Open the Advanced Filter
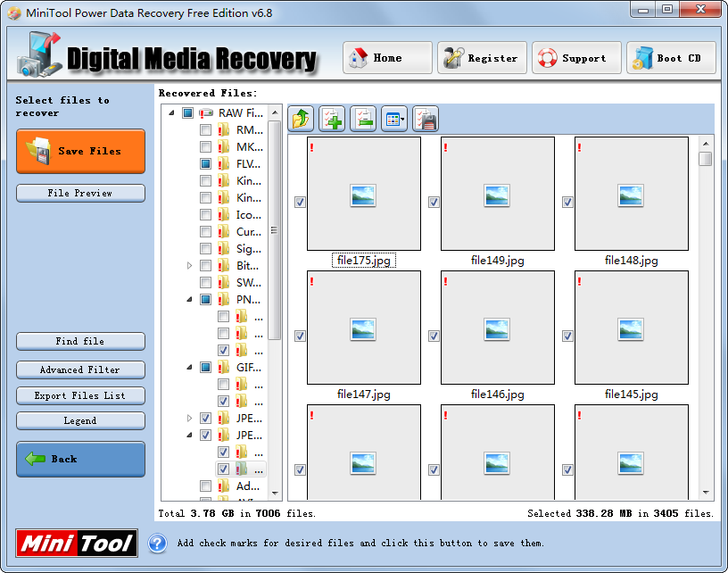The height and width of the screenshot is (573, 728). tap(81, 370)
